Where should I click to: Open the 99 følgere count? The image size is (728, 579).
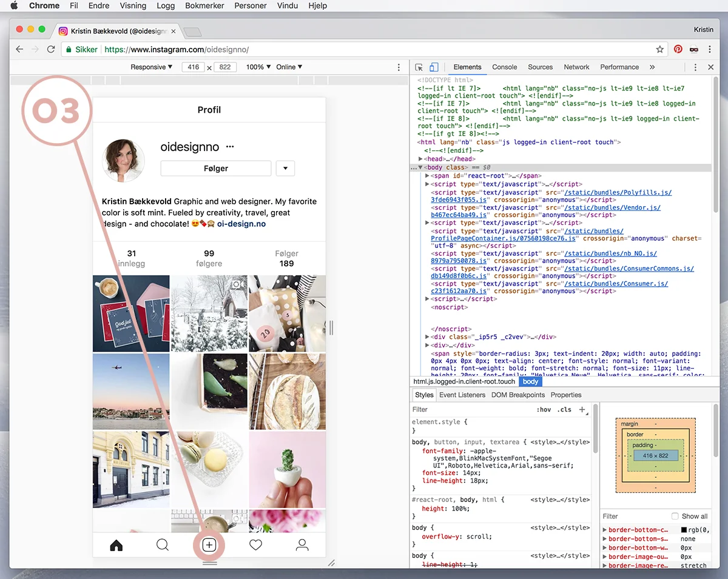tap(209, 258)
